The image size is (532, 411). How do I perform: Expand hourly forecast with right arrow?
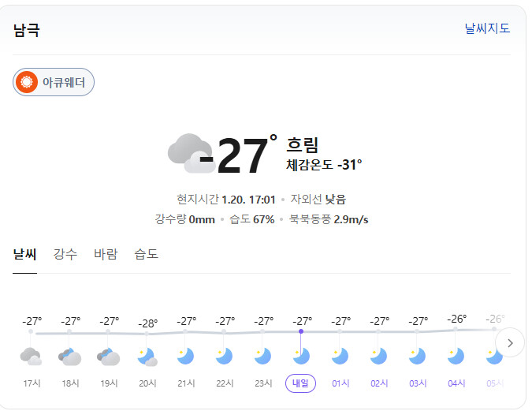tap(510, 342)
